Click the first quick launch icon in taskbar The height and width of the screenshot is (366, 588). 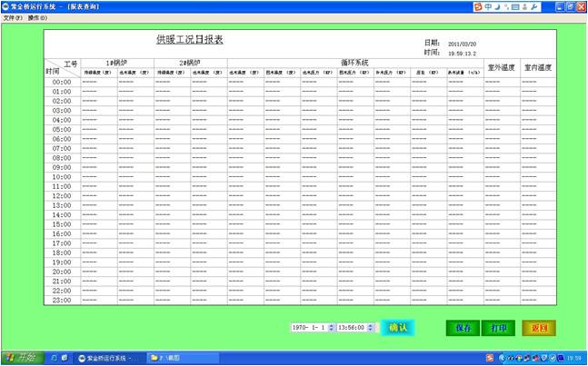click(53, 358)
